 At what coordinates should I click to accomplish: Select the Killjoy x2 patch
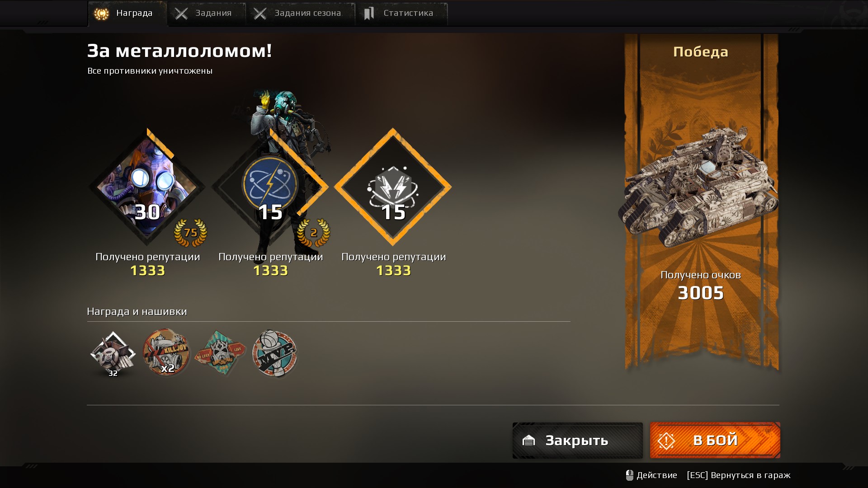[x=166, y=353]
